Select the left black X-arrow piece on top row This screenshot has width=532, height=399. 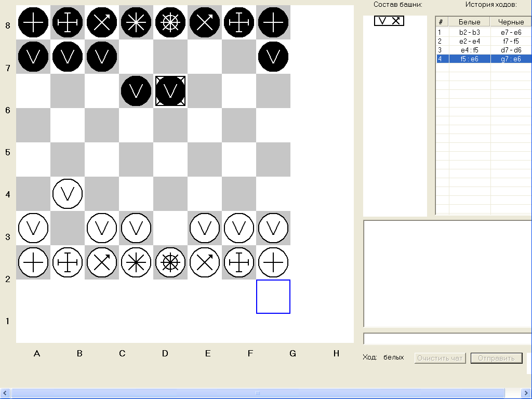[102, 22]
